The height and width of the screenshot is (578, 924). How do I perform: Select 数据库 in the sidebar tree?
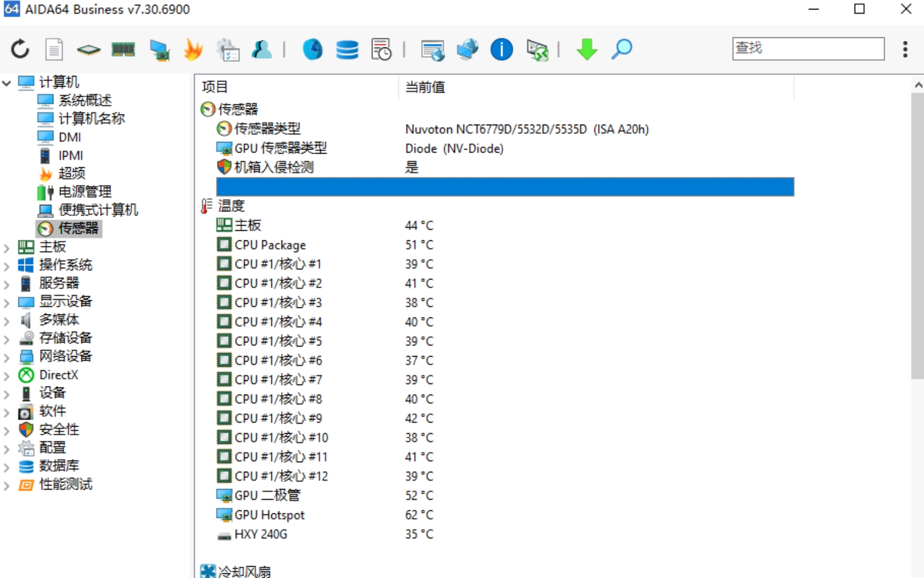pyautogui.click(x=59, y=466)
